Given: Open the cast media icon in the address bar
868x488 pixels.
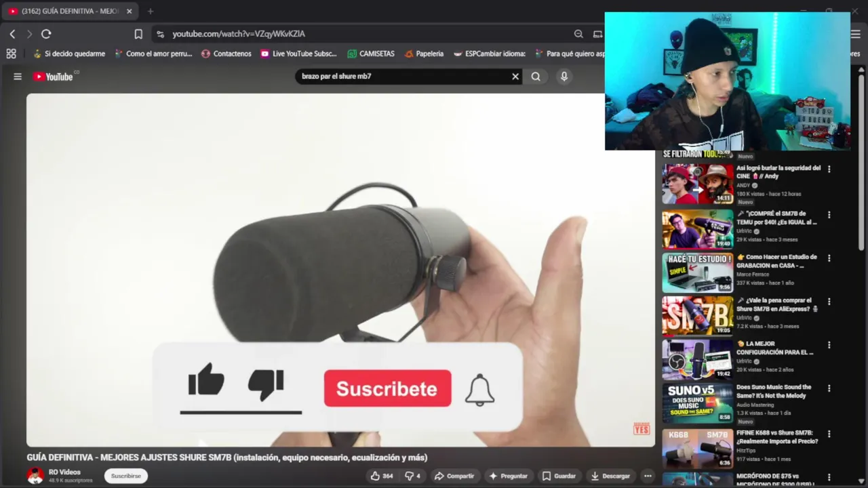Looking at the screenshot, I should coord(597,34).
